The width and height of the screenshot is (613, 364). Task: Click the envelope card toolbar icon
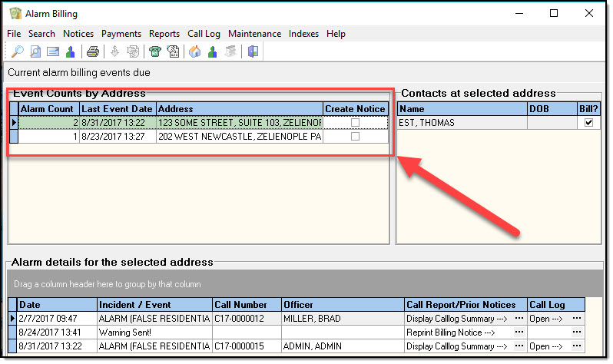[53, 51]
